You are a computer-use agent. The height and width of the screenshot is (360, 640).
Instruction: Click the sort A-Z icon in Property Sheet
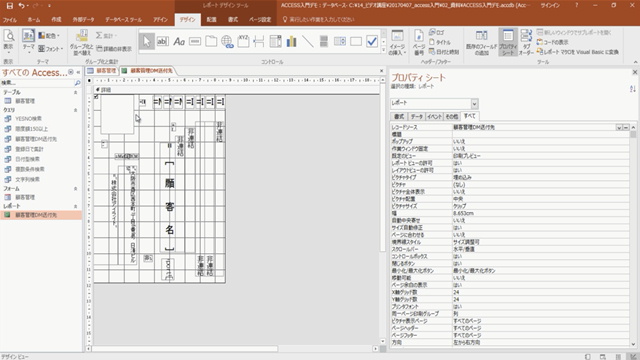tap(633, 89)
